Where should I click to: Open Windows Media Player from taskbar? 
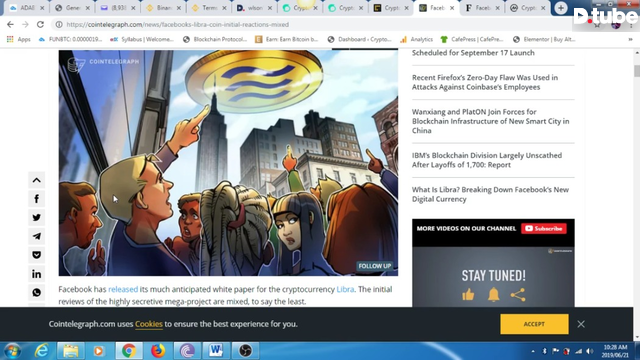[98, 351]
